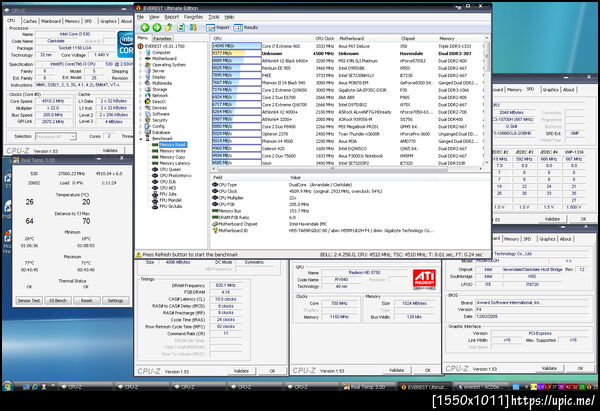The height and width of the screenshot is (411, 600).
Task: Click the FPU SinJulia benchmark icon
Action: tap(155, 206)
